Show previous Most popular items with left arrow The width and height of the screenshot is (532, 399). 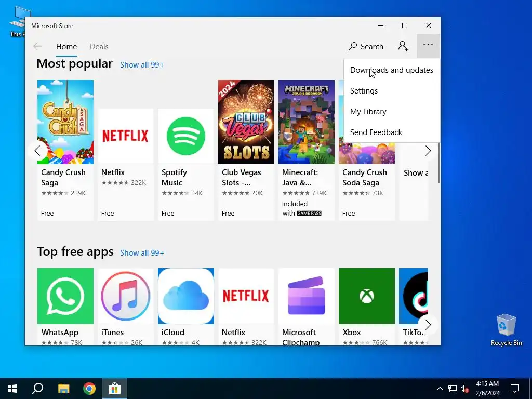pyautogui.click(x=37, y=151)
